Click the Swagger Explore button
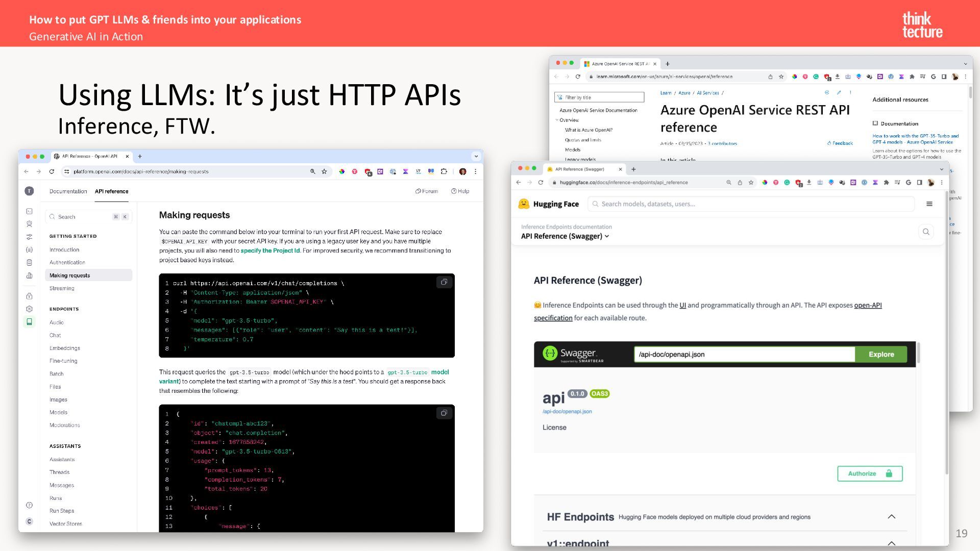Viewport: 980px width, 551px height. (881, 354)
